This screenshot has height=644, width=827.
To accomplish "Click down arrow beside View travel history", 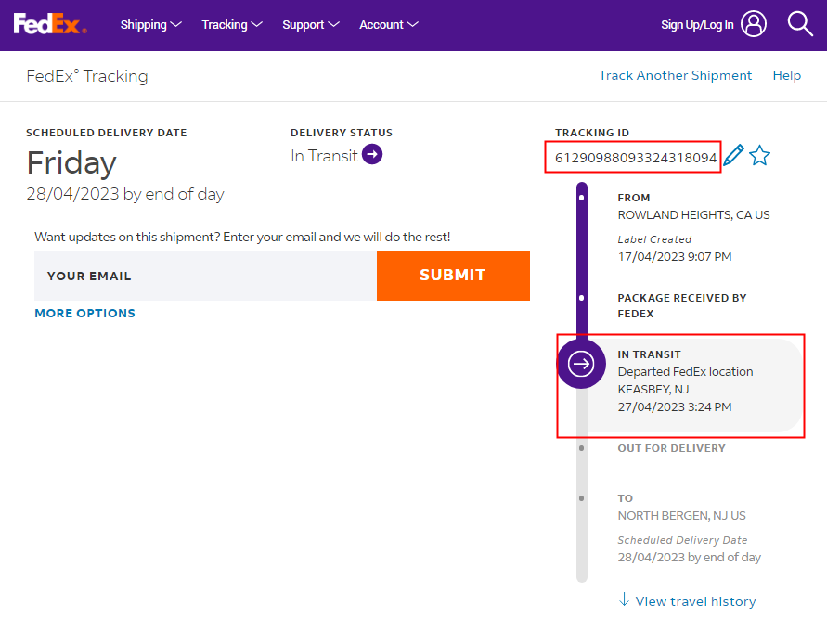I will click(624, 600).
